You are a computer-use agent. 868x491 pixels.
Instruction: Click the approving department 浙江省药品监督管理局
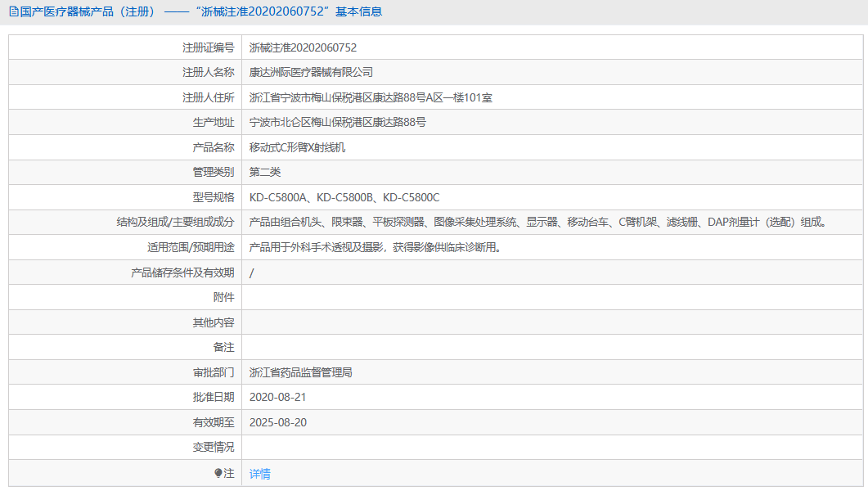tap(300, 372)
